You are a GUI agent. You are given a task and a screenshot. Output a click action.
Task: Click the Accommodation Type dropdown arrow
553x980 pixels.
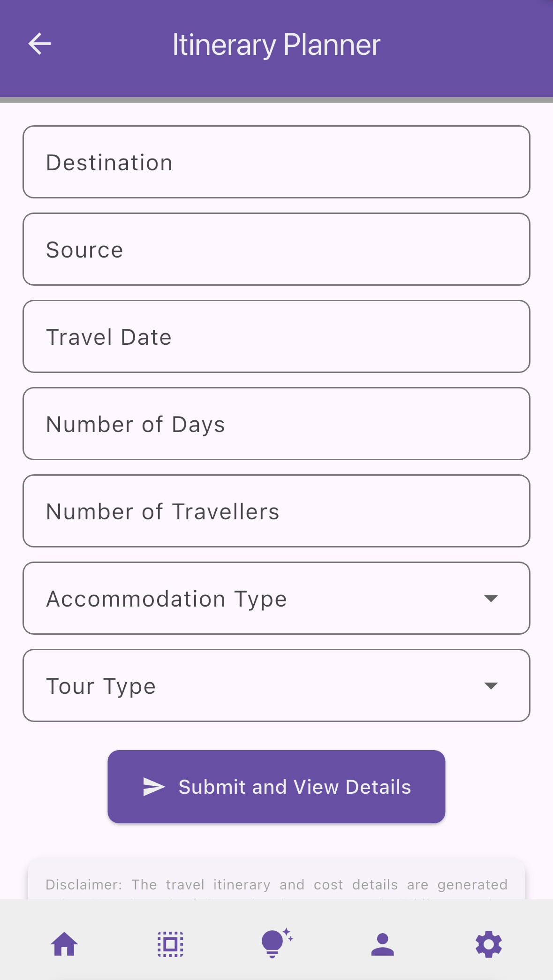coord(491,599)
